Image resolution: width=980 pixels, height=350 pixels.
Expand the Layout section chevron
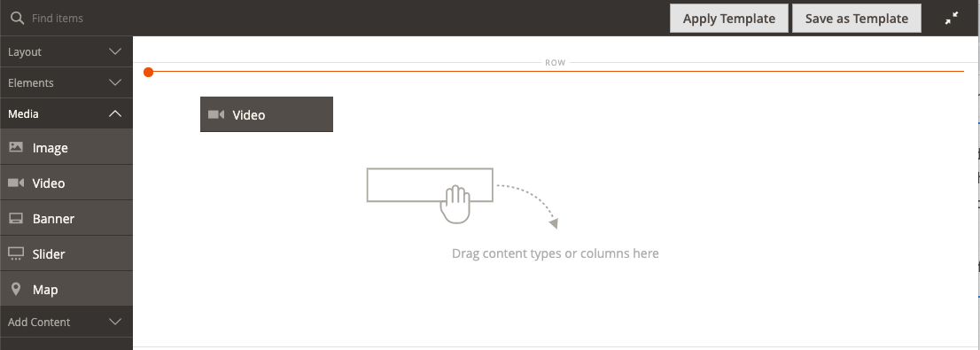(115, 52)
